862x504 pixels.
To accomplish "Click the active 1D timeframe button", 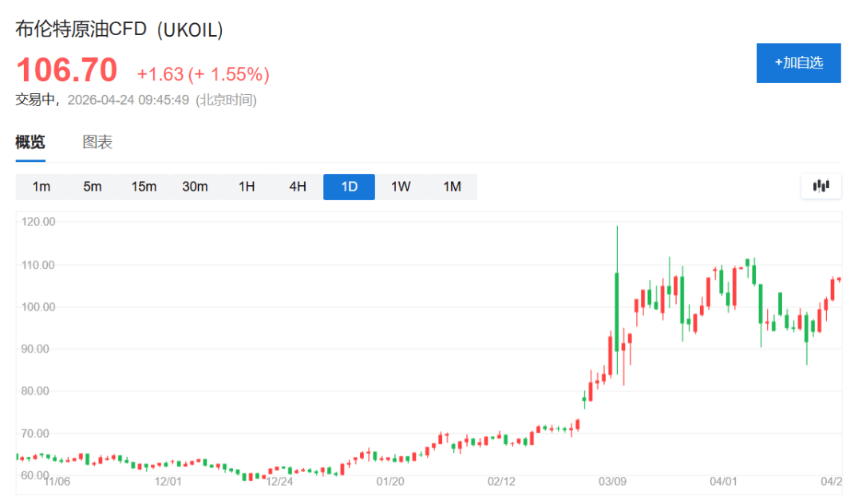I will pos(349,187).
